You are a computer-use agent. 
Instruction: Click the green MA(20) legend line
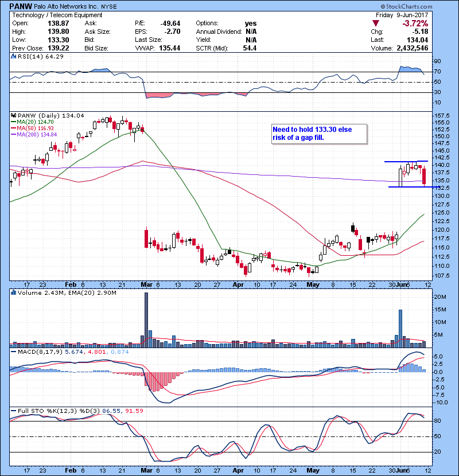pos(14,122)
